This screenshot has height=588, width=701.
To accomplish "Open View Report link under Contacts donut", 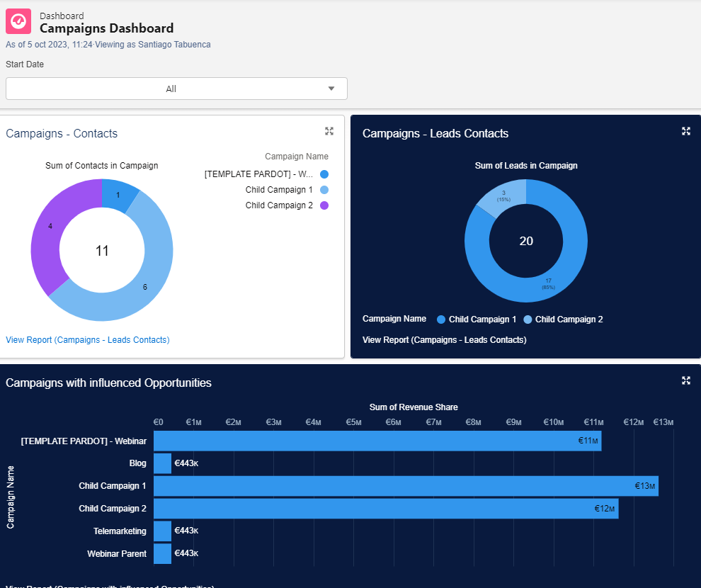I will [88, 340].
